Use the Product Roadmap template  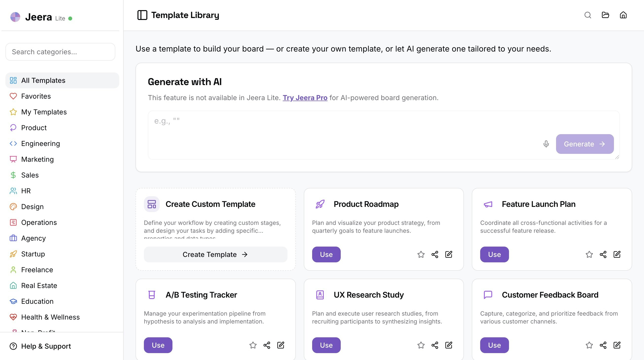pyautogui.click(x=326, y=254)
